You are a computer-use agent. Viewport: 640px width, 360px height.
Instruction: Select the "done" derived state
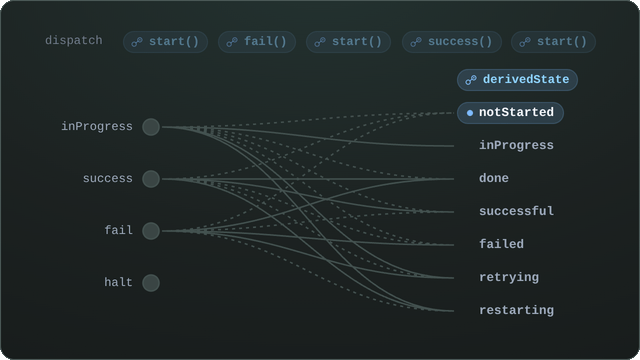[493, 178]
